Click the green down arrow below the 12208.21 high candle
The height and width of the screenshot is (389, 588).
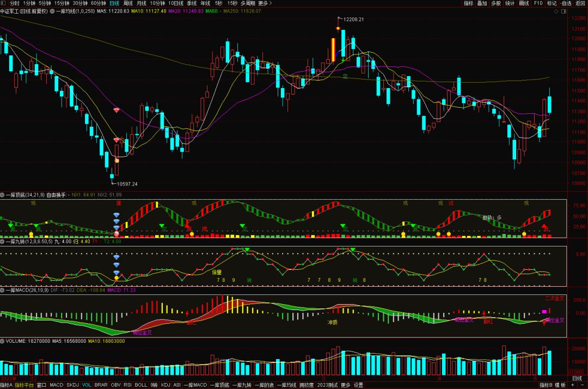click(x=343, y=60)
